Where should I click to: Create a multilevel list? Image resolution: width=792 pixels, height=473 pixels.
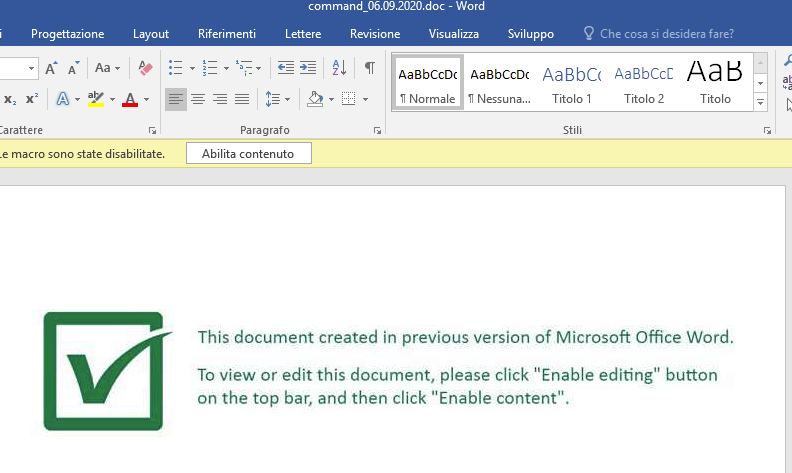[x=244, y=68]
